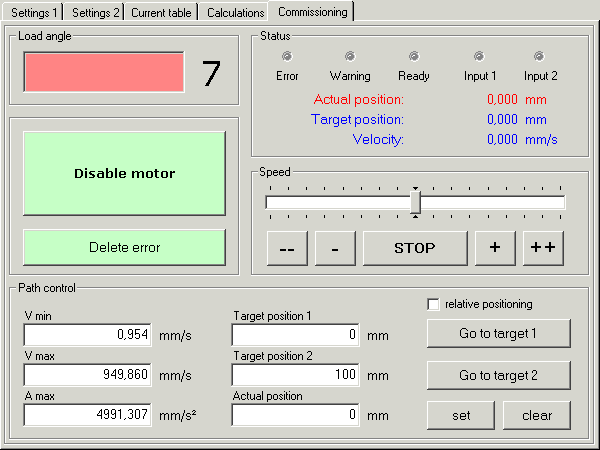Increase speed with the single plus button

495,248
